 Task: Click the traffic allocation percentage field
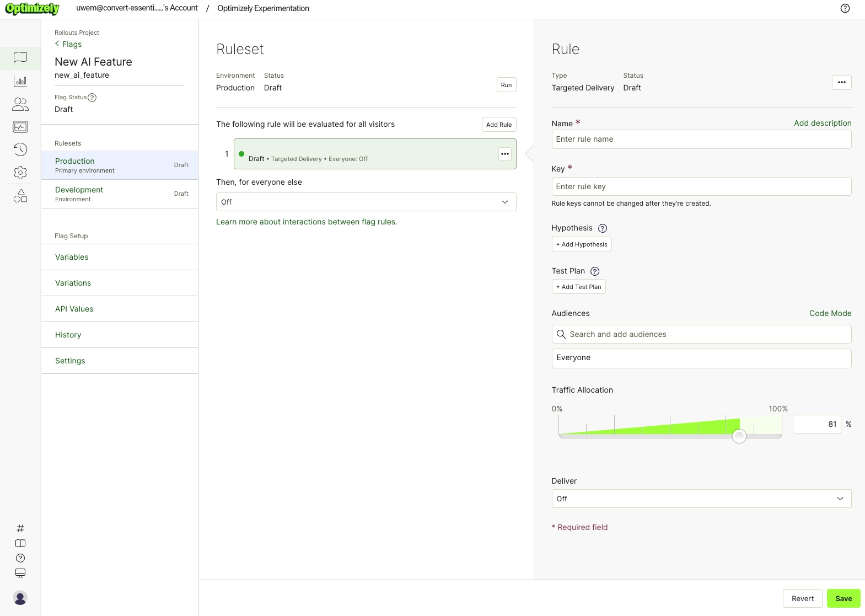click(816, 424)
